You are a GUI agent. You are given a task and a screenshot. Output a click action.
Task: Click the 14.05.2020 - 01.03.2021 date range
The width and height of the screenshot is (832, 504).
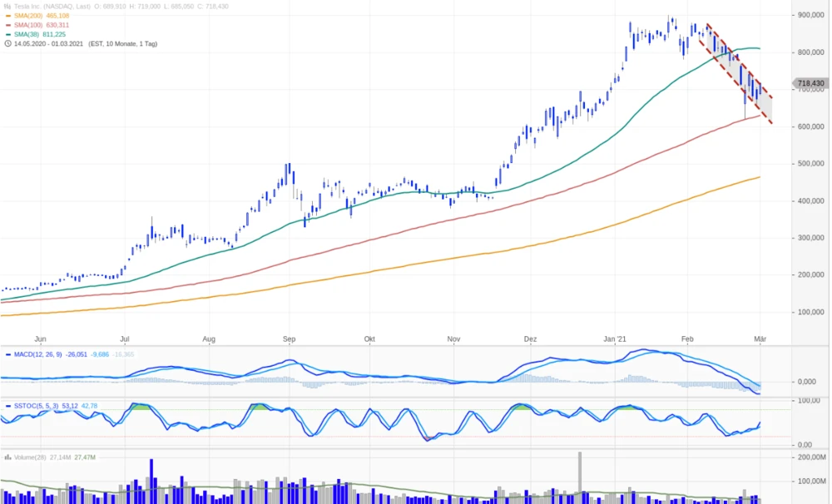click(x=48, y=43)
